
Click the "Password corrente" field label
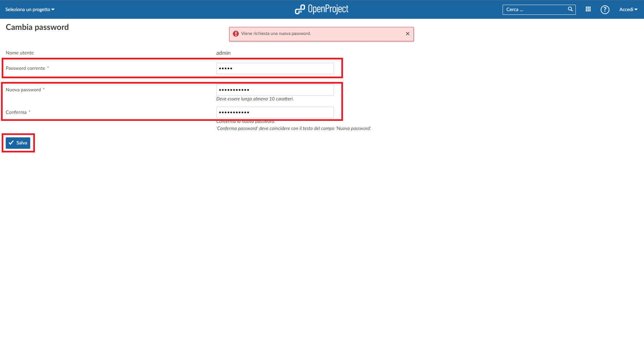(x=25, y=68)
